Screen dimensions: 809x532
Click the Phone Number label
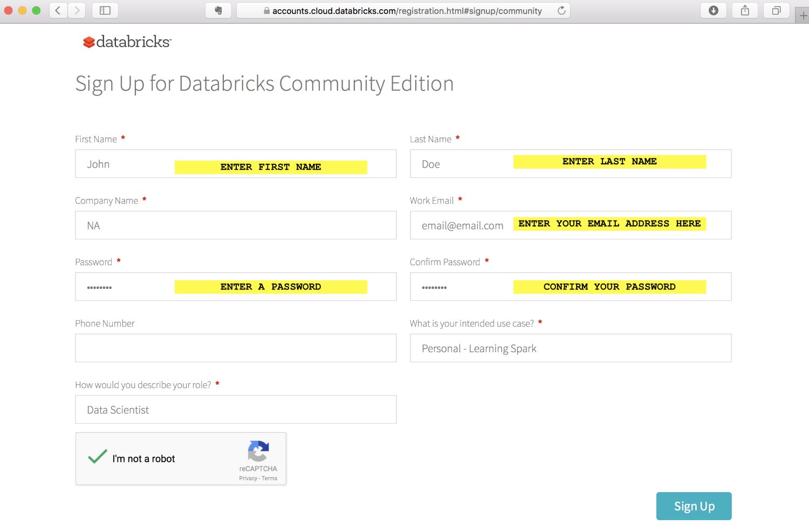(x=105, y=323)
